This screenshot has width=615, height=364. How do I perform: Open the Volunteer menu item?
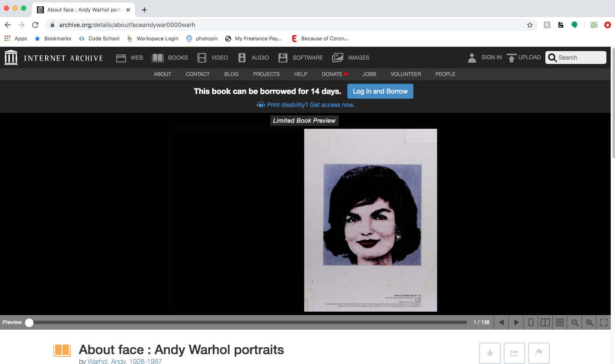[x=406, y=74]
